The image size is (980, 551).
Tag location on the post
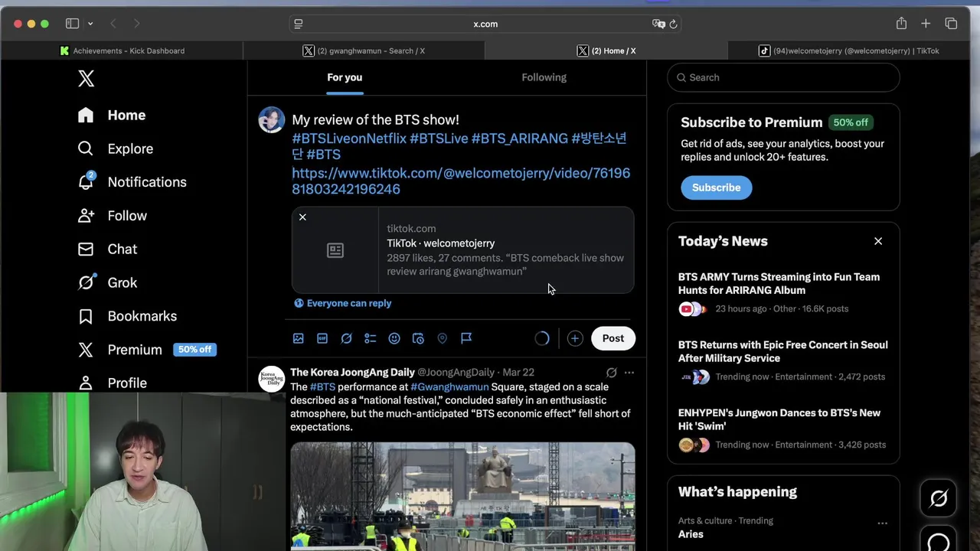pos(442,338)
